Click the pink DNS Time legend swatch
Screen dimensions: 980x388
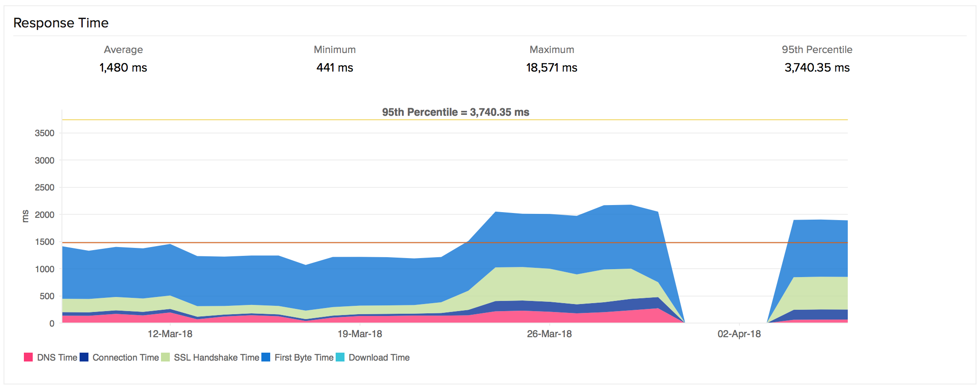point(28,358)
